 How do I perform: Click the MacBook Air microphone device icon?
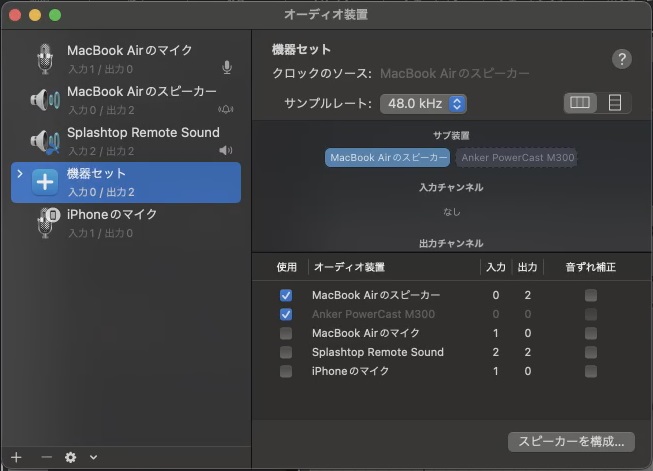point(45,58)
